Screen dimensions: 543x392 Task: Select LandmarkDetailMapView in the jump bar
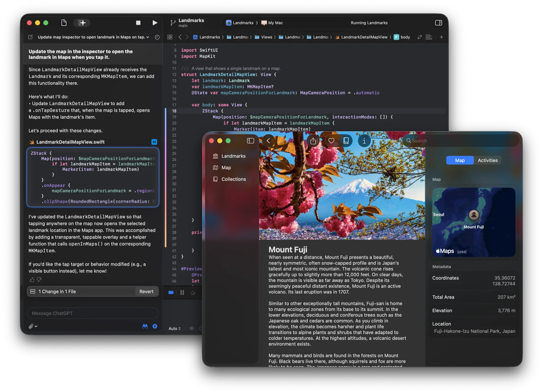pyautogui.click(x=361, y=37)
